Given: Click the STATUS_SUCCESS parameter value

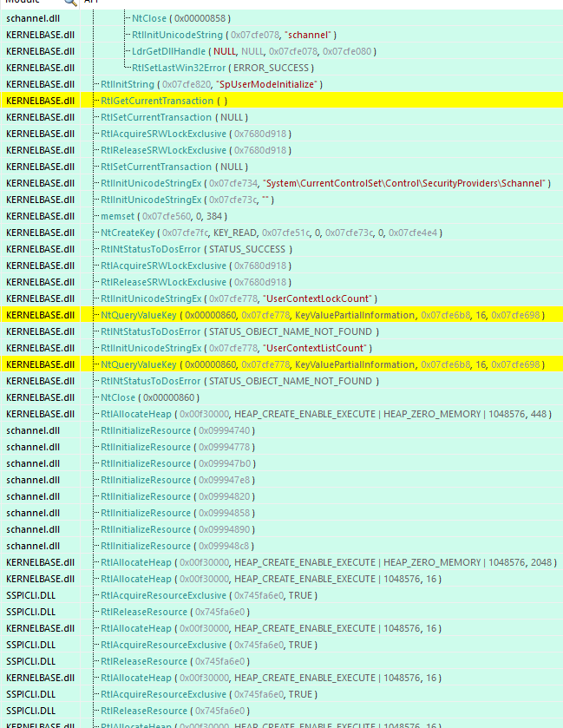Looking at the screenshot, I should click(247, 249).
